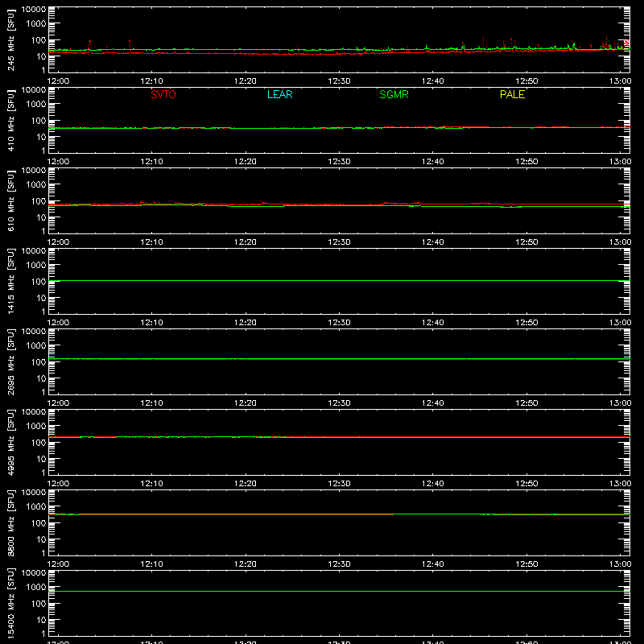Select the 245 MHz [SFU] axis label

[x=10, y=39]
